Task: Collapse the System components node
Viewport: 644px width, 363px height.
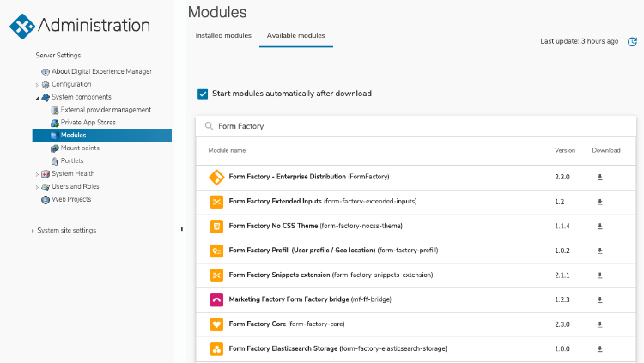Action: (x=37, y=98)
